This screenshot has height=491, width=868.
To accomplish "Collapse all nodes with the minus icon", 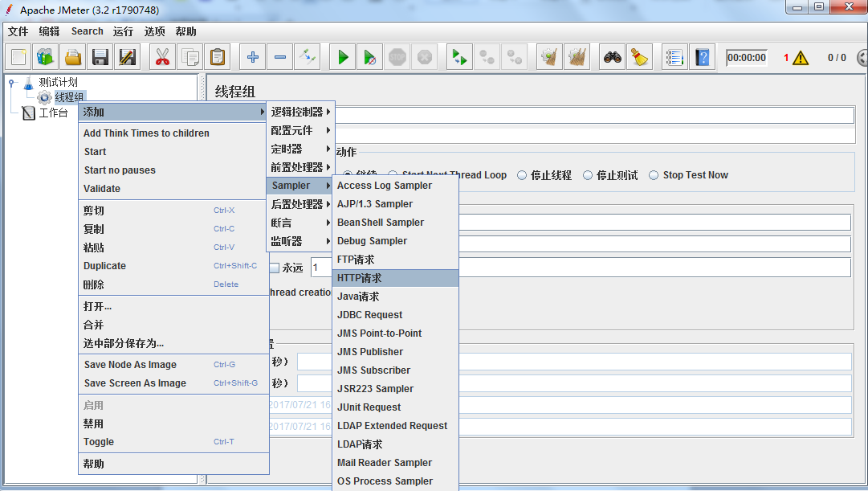I will pos(280,57).
